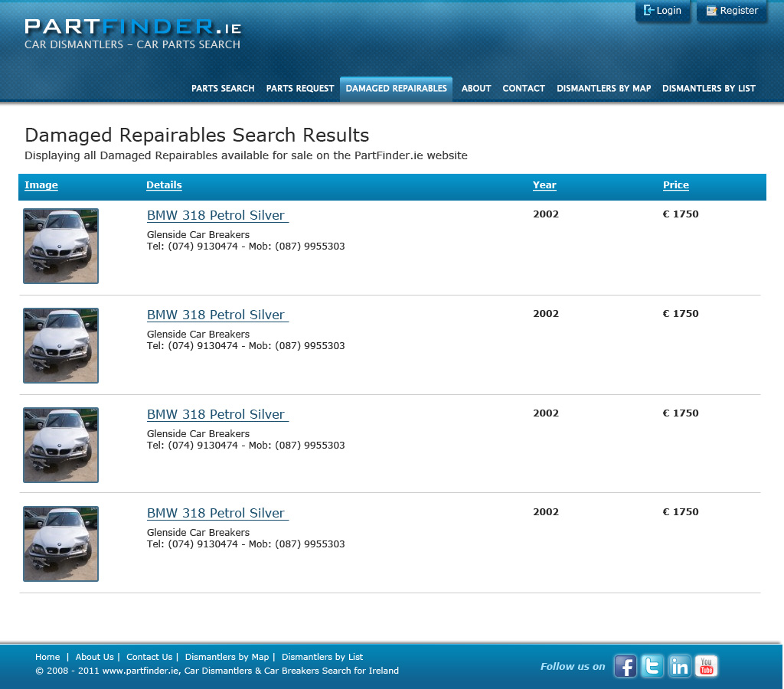Click the last BMW car thumbnail
The height and width of the screenshot is (689, 784).
(x=61, y=544)
